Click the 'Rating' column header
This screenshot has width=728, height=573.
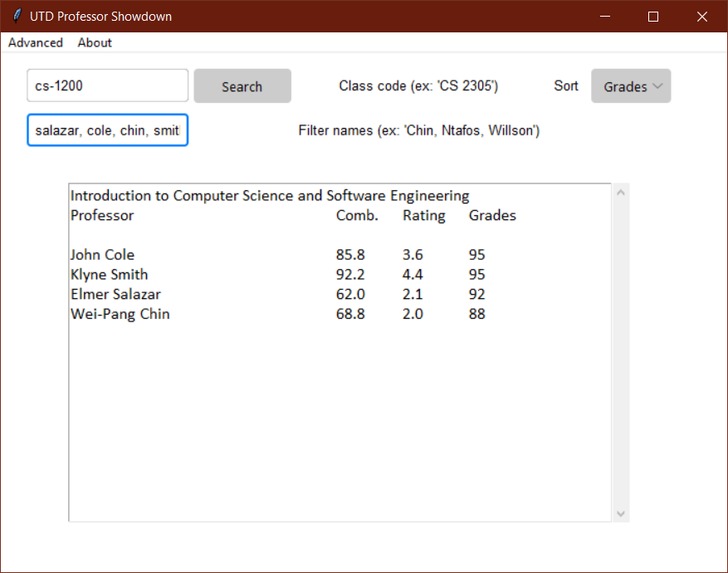click(x=423, y=215)
